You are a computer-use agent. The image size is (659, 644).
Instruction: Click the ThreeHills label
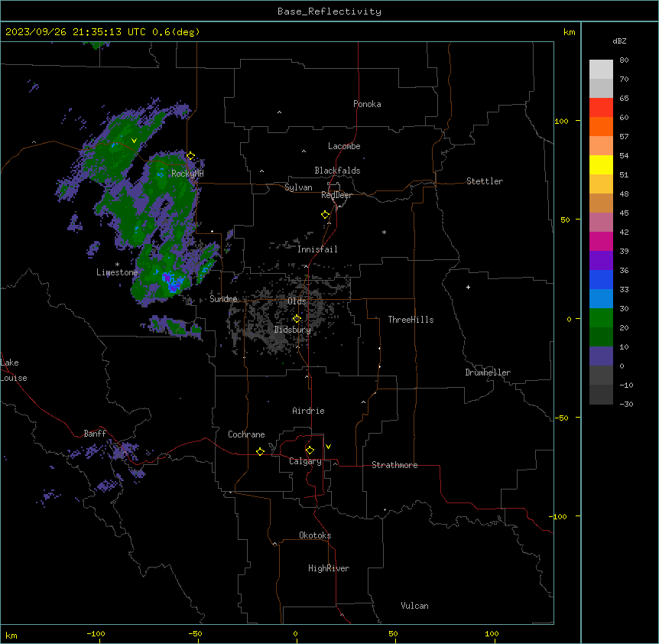tap(411, 320)
